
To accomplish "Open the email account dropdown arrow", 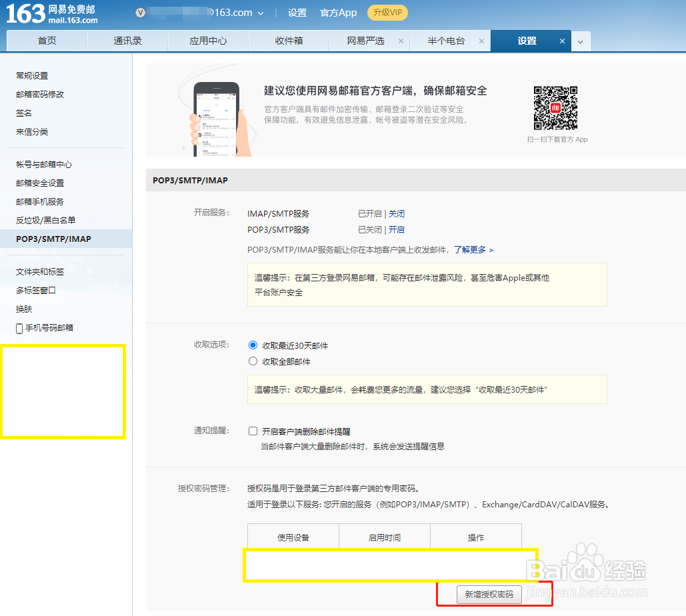I will (x=260, y=13).
